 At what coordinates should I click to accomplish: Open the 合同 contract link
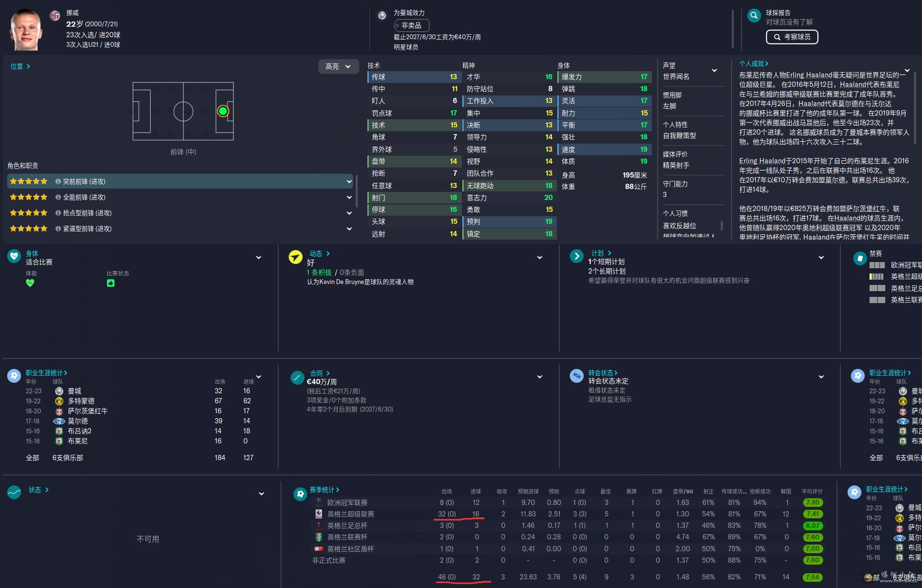320,373
